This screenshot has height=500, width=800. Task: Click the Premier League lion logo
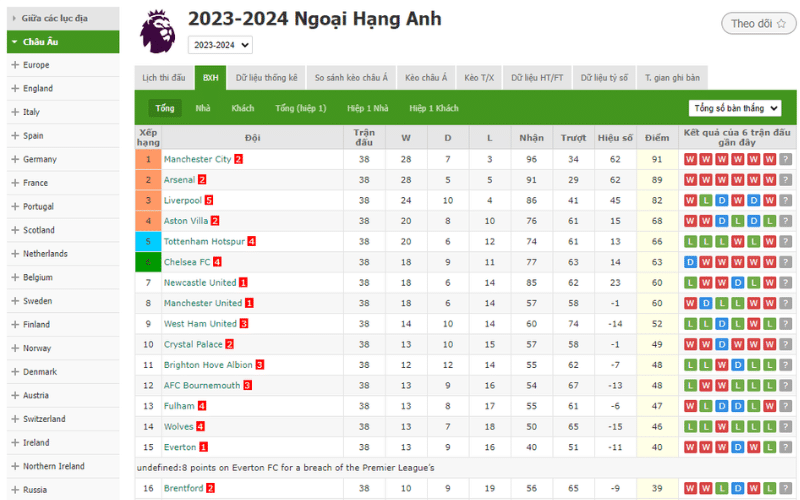pyautogui.click(x=158, y=32)
